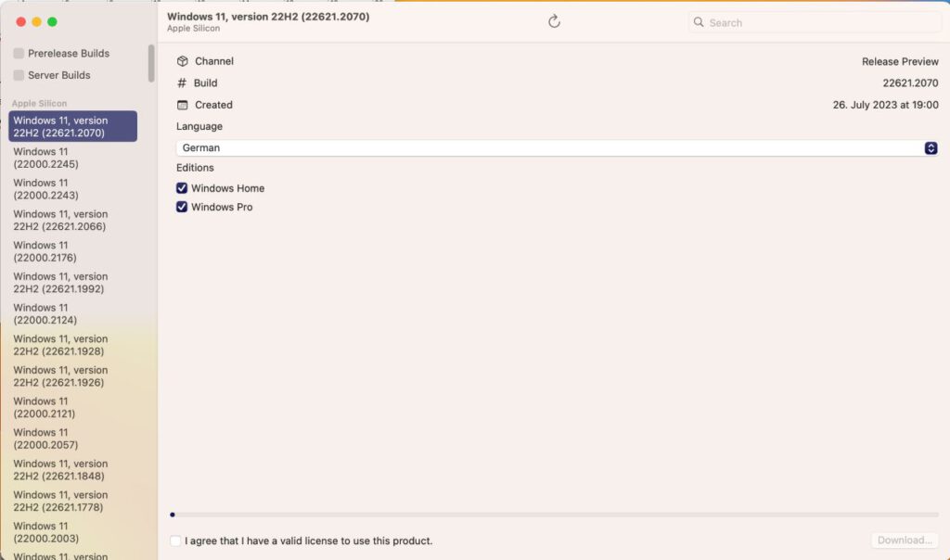
Task: Toggle the Prerelease Builds checkbox
Action: pyautogui.click(x=19, y=53)
